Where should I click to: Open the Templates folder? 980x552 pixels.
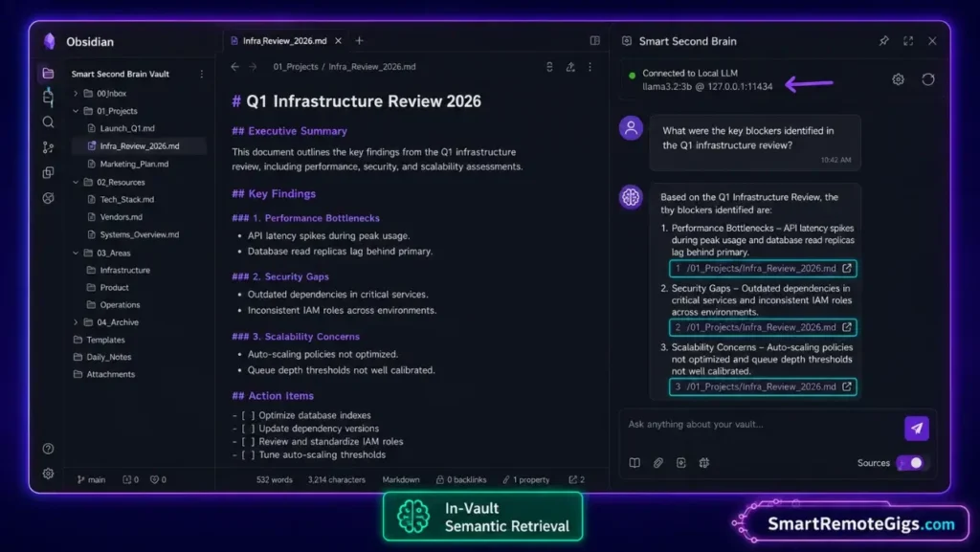coord(105,340)
